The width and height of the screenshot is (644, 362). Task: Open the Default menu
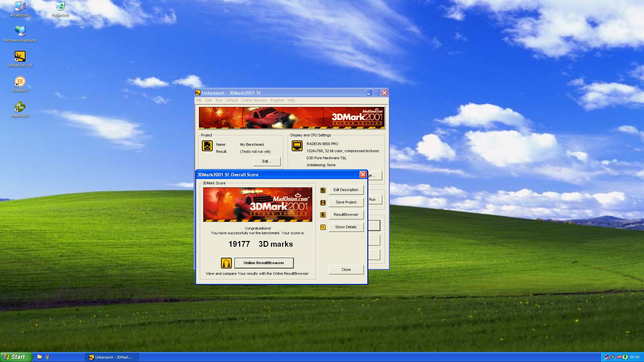pos(232,100)
